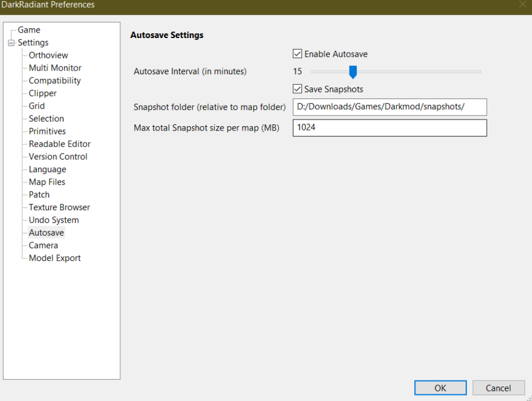Go to Clipper preferences
Image resolution: width=532 pixels, height=401 pixels.
(42, 93)
